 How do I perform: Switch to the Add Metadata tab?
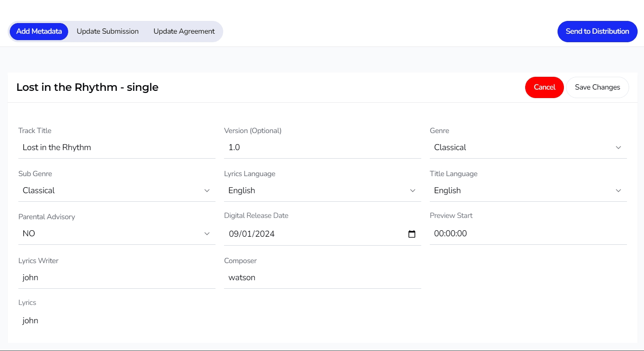point(39,32)
